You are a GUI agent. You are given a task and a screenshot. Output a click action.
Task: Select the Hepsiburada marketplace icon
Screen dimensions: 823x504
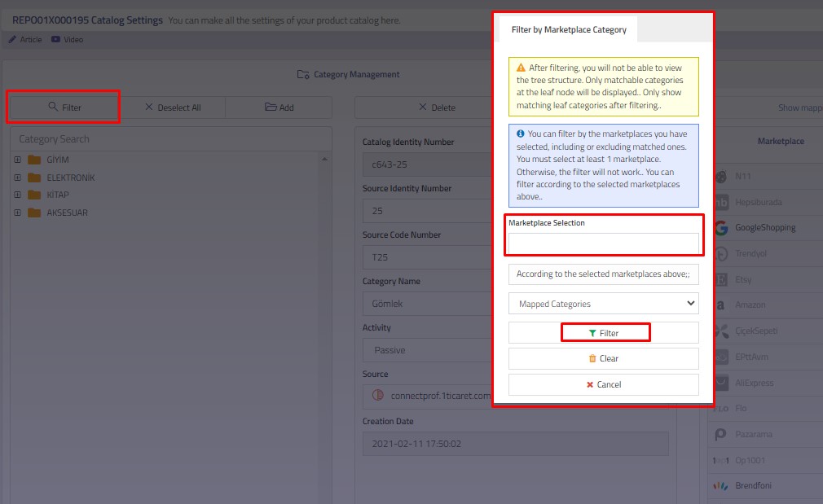click(x=721, y=202)
